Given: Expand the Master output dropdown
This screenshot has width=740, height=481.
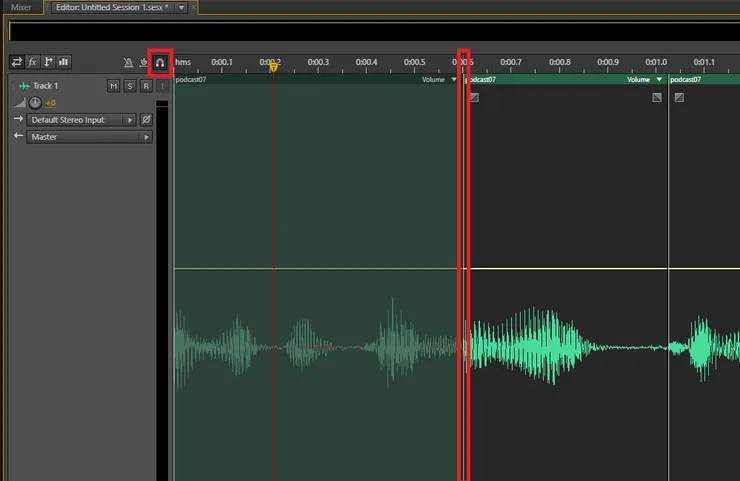Looking at the screenshot, I should pyautogui.click(x=148, y=137).
